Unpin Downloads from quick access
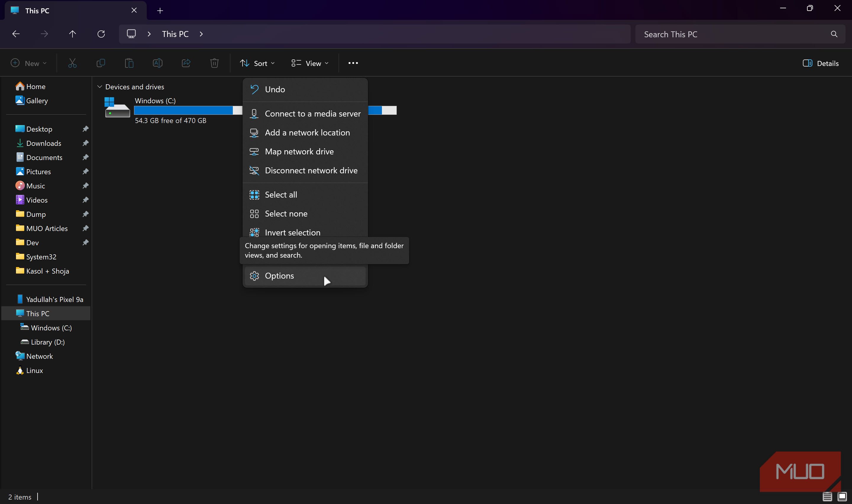This screenshot has height=504, width=852. [85, 143]
